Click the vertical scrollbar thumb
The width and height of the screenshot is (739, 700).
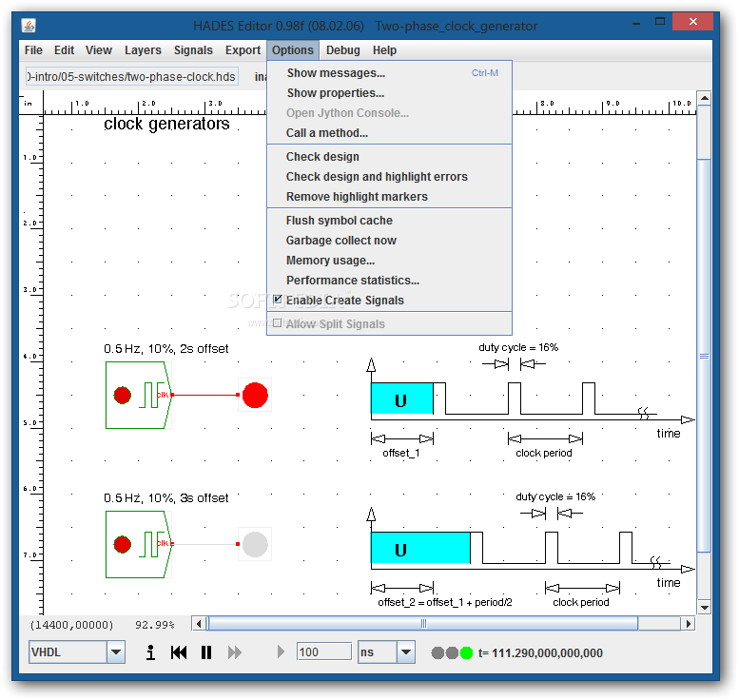click(704, 356)
